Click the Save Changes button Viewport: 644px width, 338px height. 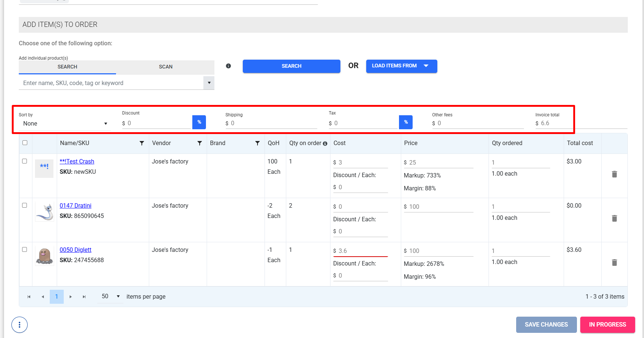pyautogui.click(x=546, y=324)
